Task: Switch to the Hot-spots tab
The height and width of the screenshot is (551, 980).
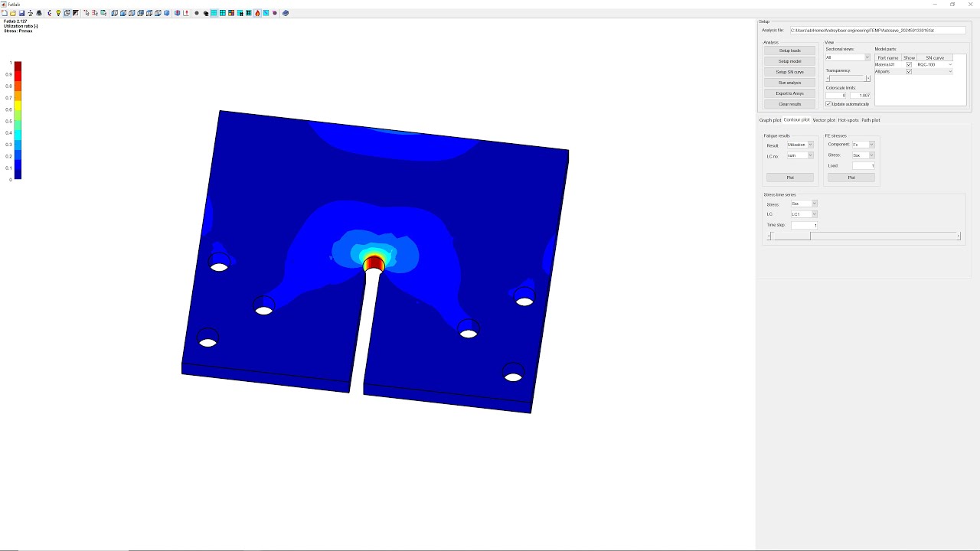Action: coord(848,120)
